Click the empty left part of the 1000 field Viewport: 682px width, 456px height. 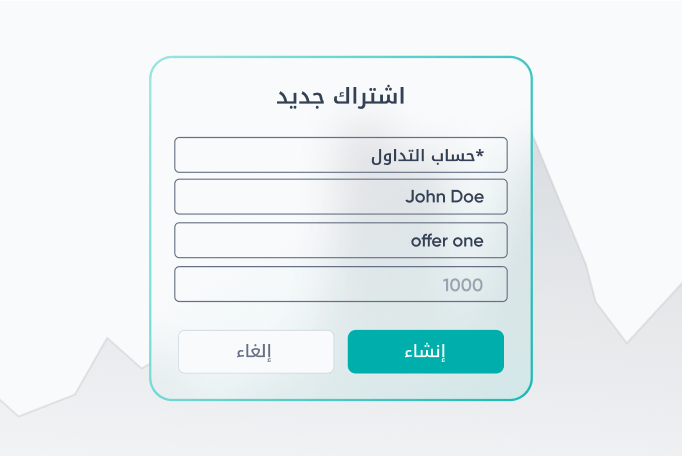pos(304,284)
